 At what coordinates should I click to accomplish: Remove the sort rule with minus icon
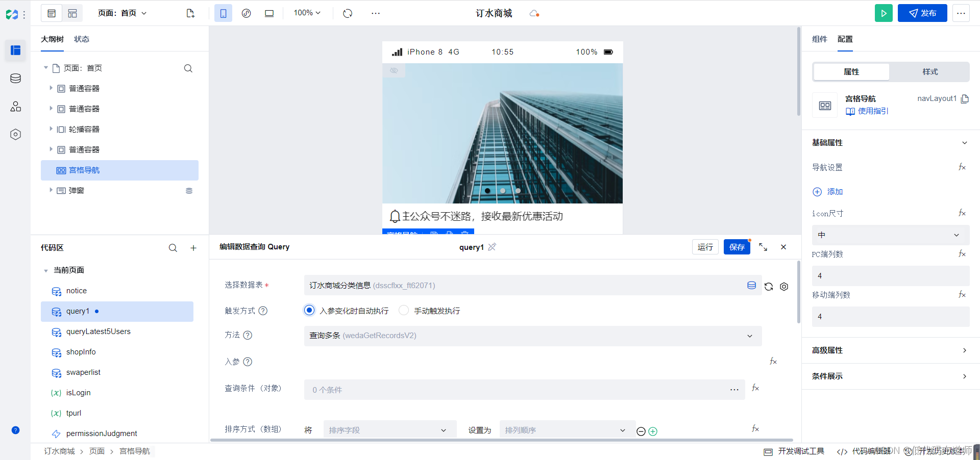(x=641, y=431)
